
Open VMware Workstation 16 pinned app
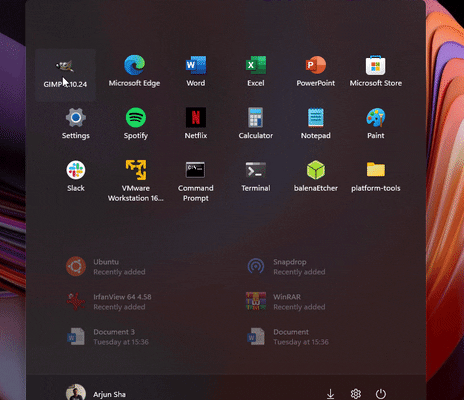[136, 181]
